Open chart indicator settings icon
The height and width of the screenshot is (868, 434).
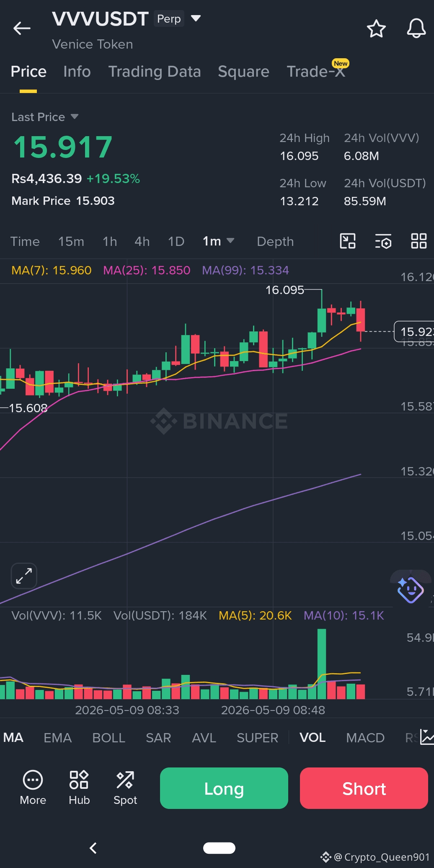tap(383, 241)
